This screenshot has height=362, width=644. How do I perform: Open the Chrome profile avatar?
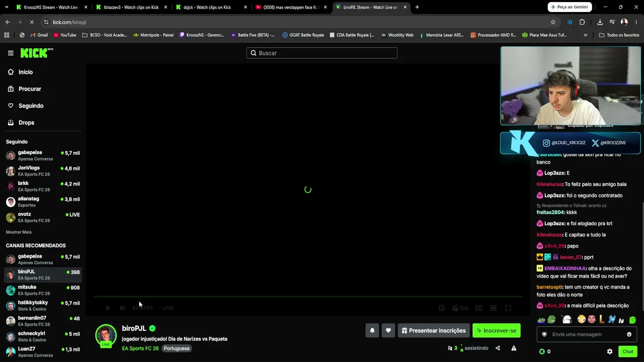point(624,22)
